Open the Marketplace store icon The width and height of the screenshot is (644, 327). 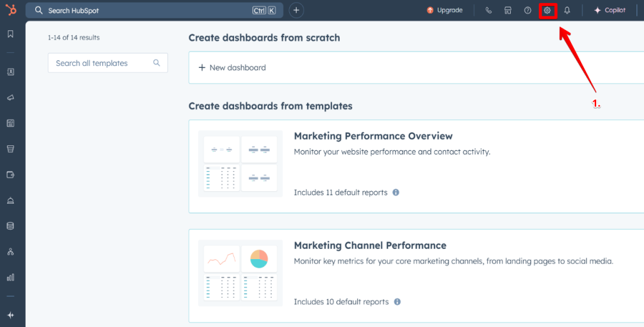[x=508, y=11]
